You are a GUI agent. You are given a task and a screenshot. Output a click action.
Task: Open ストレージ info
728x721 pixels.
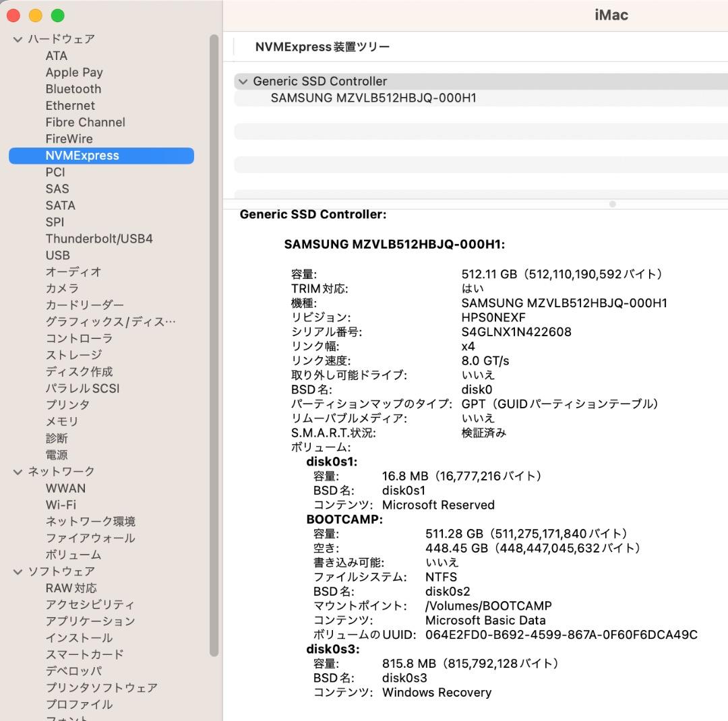74,355
